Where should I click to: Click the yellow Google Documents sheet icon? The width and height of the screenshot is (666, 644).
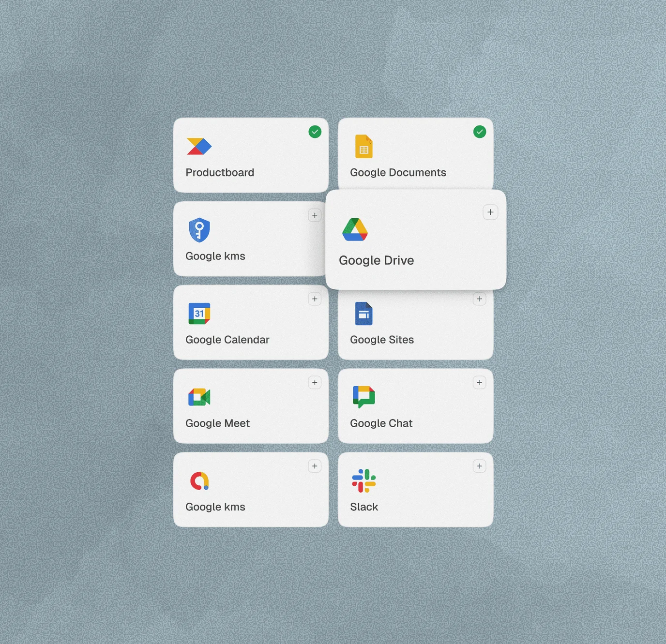(364, 147)
